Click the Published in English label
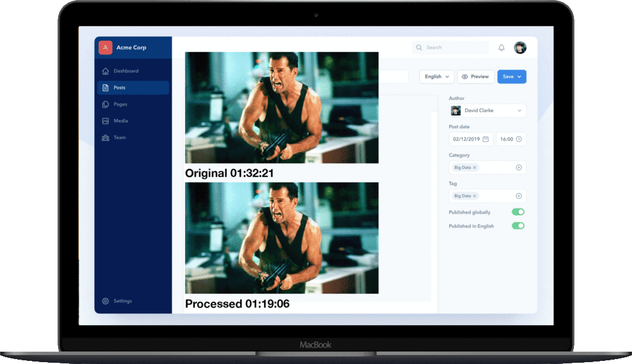The width and height of the screenshot is (632, 364). 471,226
